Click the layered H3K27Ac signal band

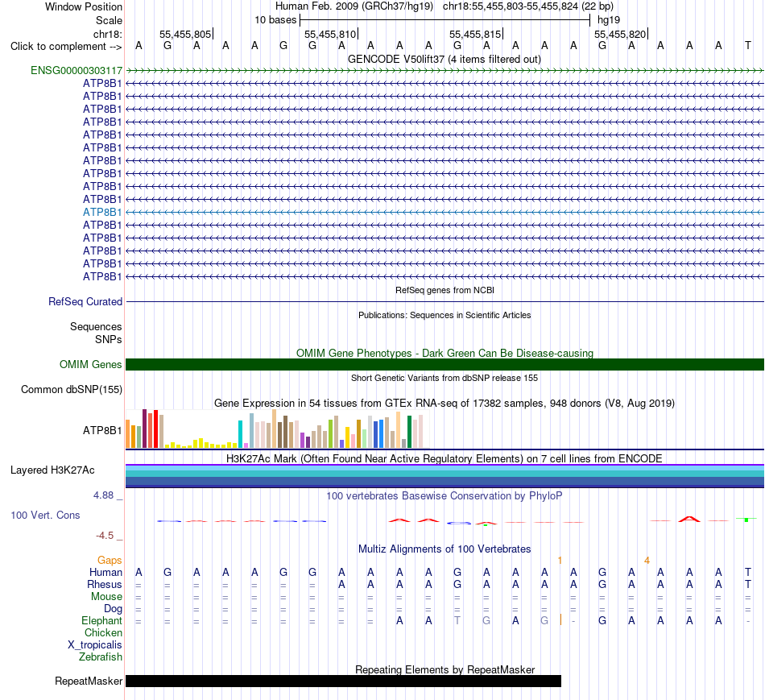(x=445, y=476)
